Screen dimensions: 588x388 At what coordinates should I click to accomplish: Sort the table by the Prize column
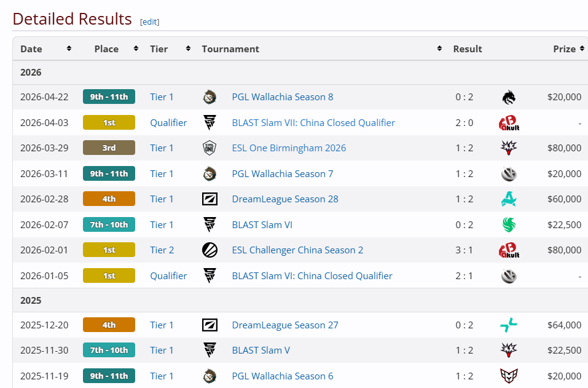click(x=582, y=49)
